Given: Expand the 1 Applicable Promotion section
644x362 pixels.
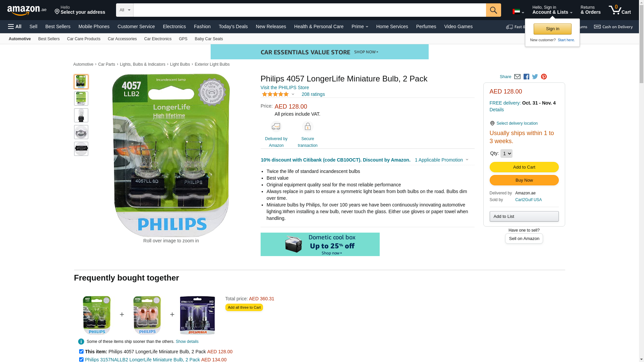Looking at the screenshot, I should tap(441, 160).
